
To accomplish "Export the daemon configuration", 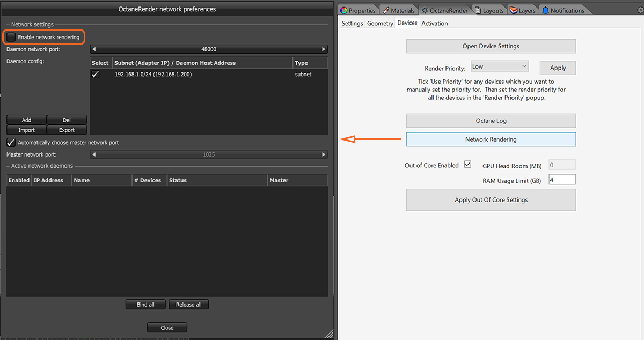I will tap(67, 130).
